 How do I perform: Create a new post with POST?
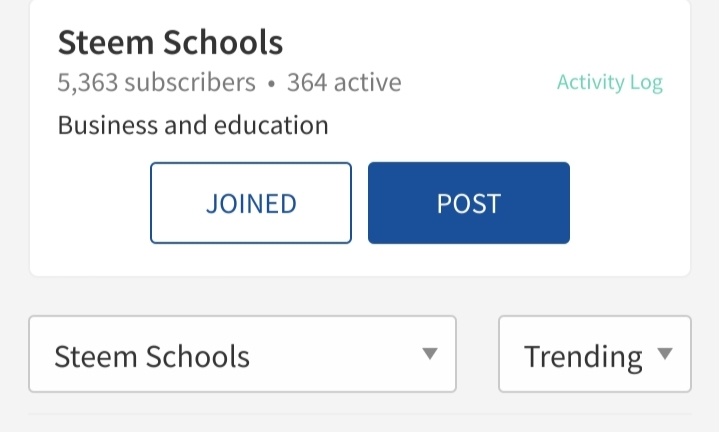[468, 203]
